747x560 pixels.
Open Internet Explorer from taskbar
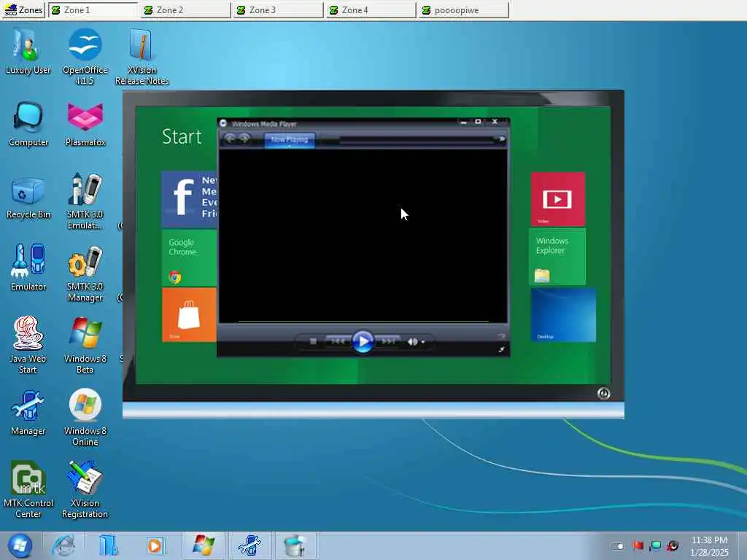[x=64, y=545]
